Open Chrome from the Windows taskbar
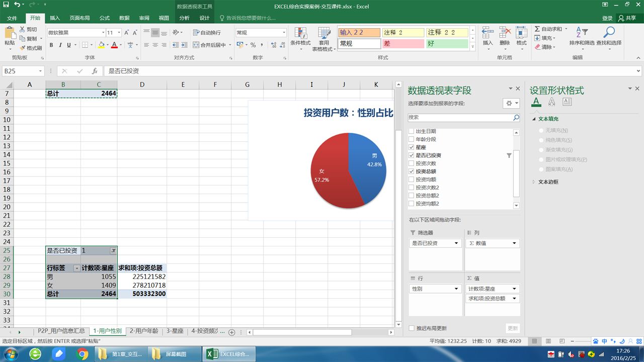This screenshot has width=644, height=362. coord(82,354)
